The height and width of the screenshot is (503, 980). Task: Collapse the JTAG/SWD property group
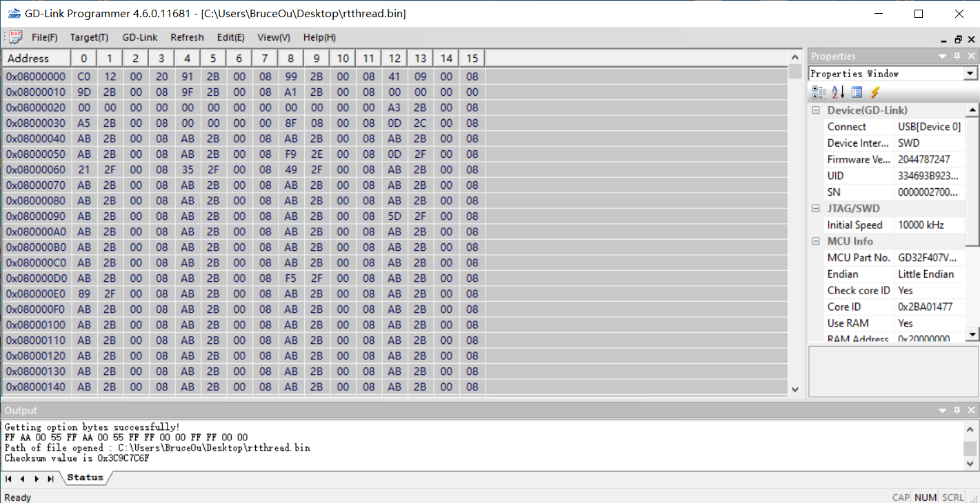816,208
